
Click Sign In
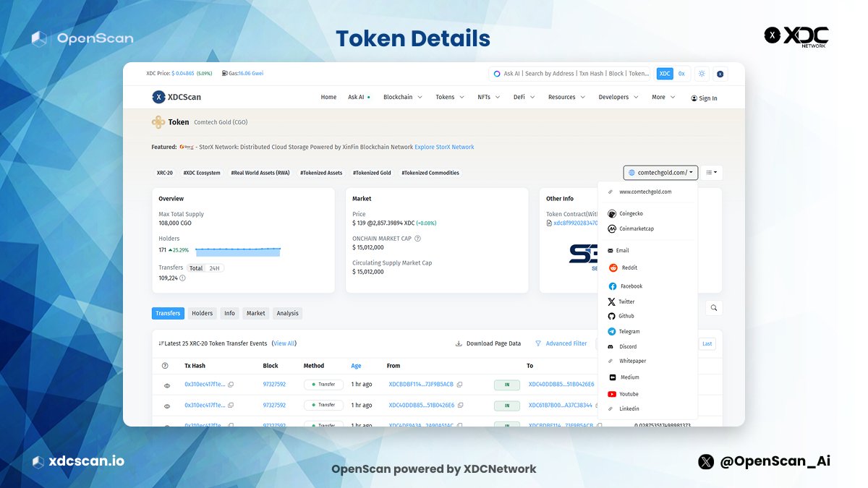coord(704,98)
